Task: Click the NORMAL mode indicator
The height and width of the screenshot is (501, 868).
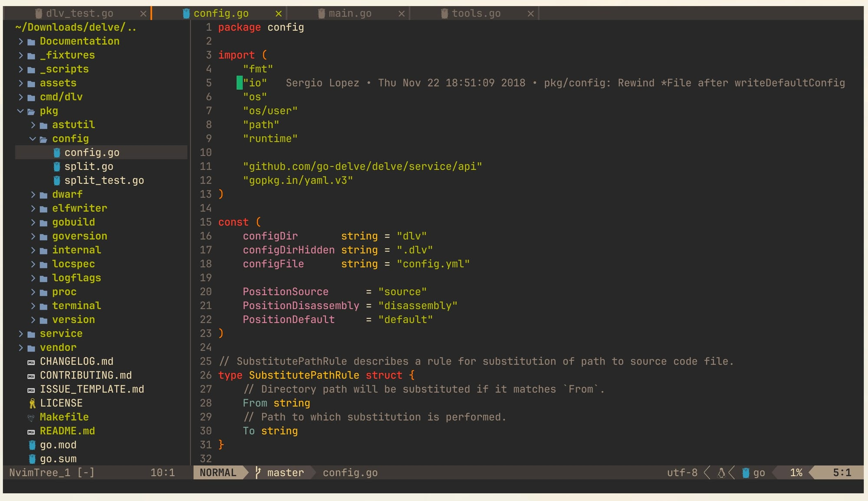Action: click(218, 472)
